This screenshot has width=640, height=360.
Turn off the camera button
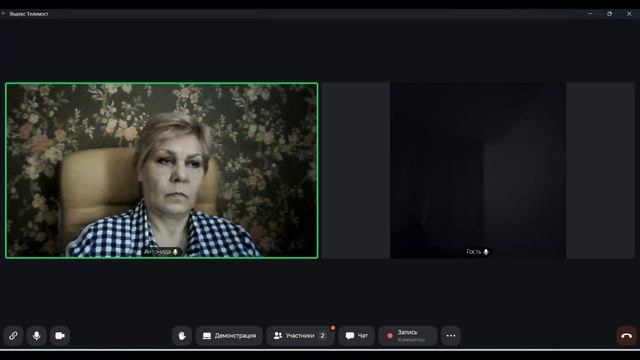click(x=60, y=336)
